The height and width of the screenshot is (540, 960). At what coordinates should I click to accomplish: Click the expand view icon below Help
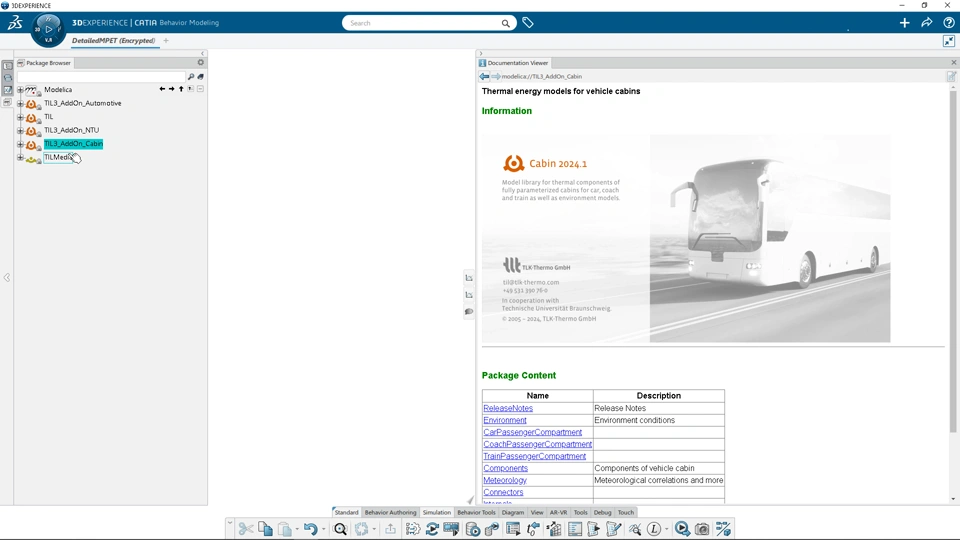[x=948, y=41]
